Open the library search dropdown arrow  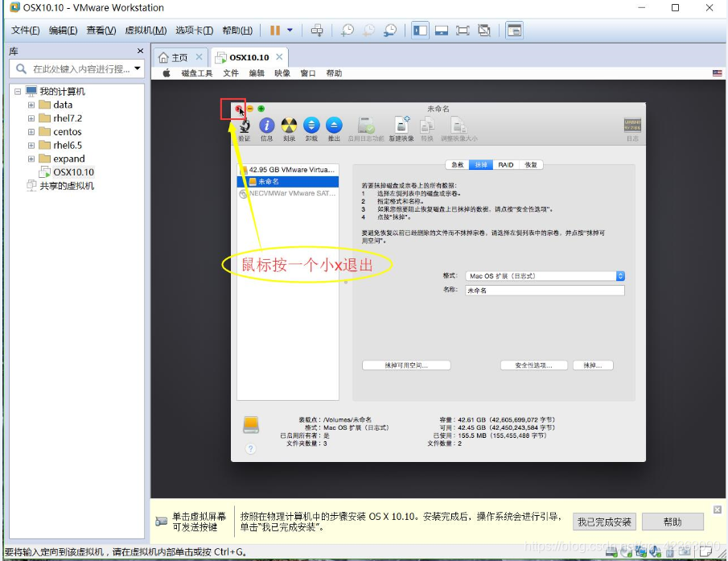click(x=138, y=68)
